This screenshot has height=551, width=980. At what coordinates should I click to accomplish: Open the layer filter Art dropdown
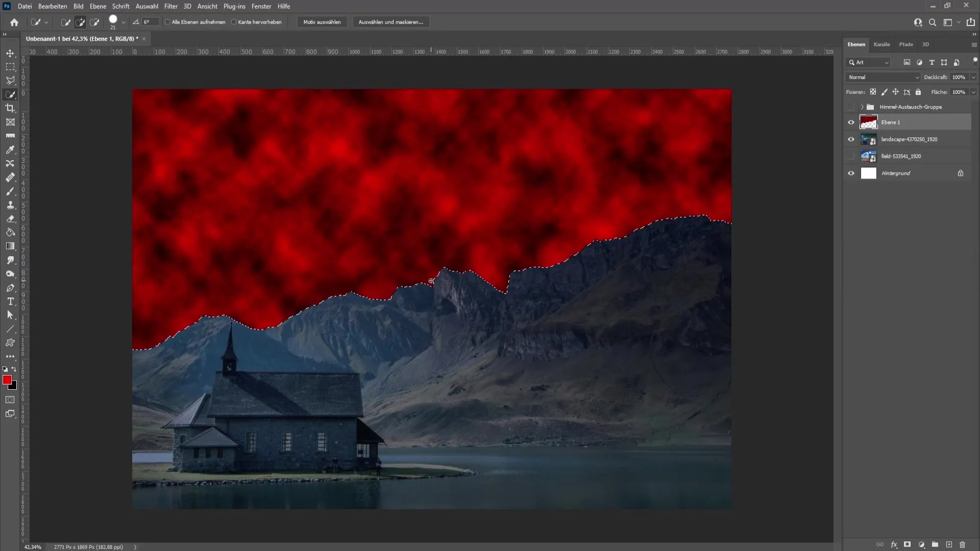[x=869, y=62]
